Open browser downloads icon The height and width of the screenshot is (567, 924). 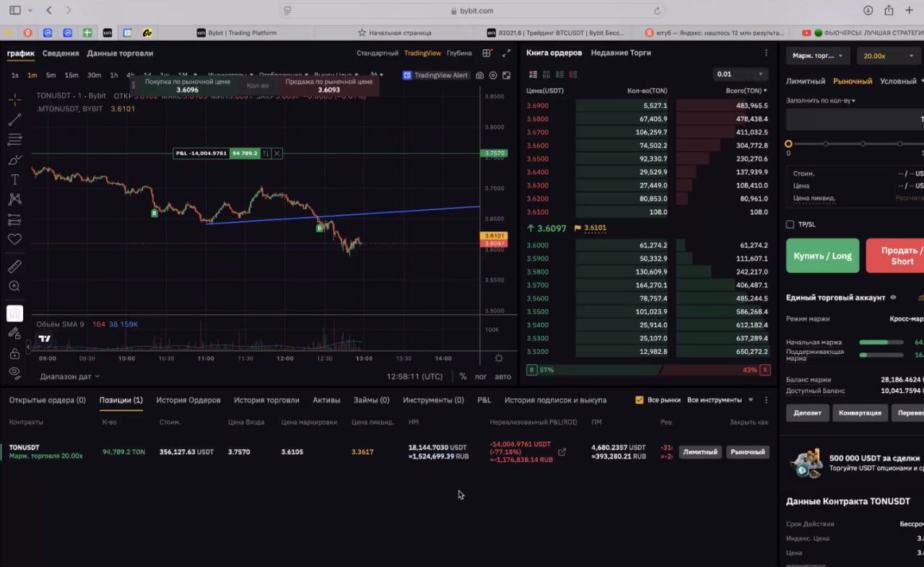click(868, 10)
